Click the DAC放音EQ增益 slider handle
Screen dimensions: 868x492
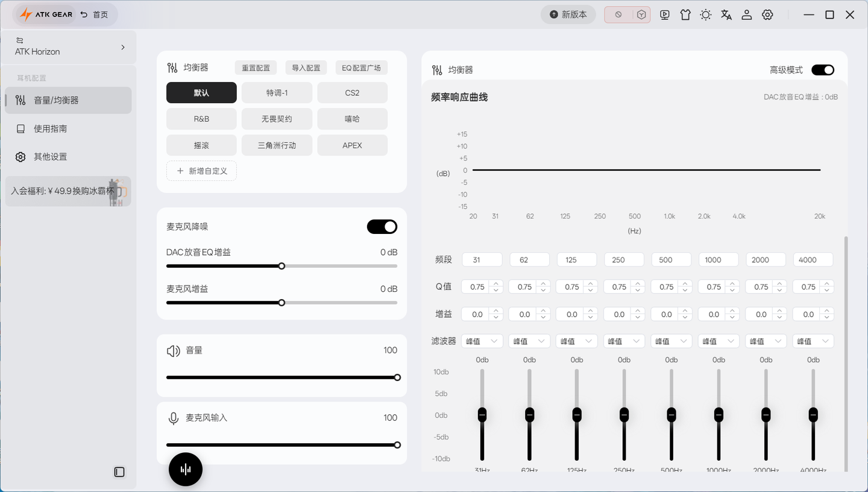coord(281,266)
